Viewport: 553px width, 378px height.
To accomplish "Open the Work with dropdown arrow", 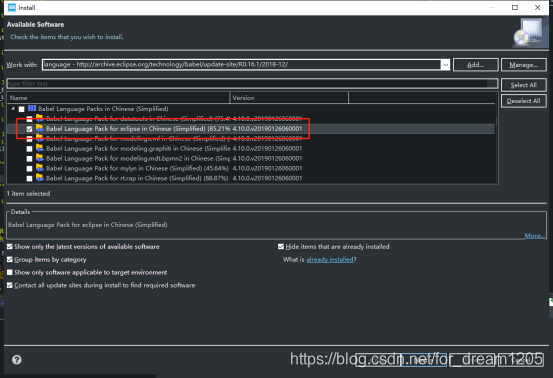I will click(445, 65).
